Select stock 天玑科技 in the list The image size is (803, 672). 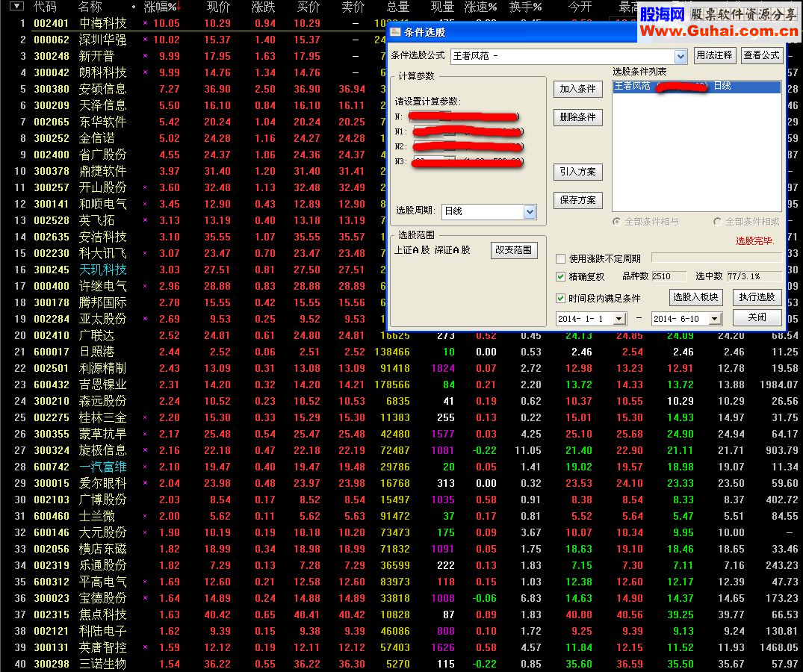click(103, 270)
